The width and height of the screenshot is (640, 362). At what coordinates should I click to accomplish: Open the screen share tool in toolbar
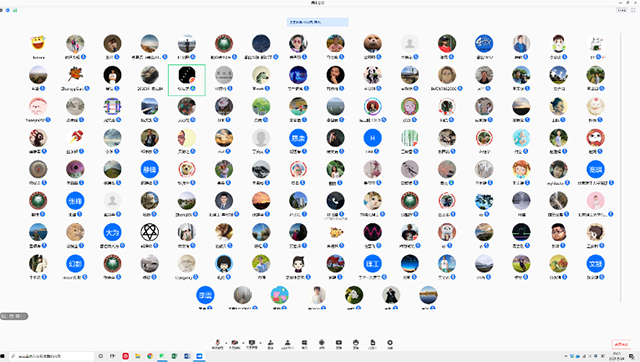click(251, 344)
